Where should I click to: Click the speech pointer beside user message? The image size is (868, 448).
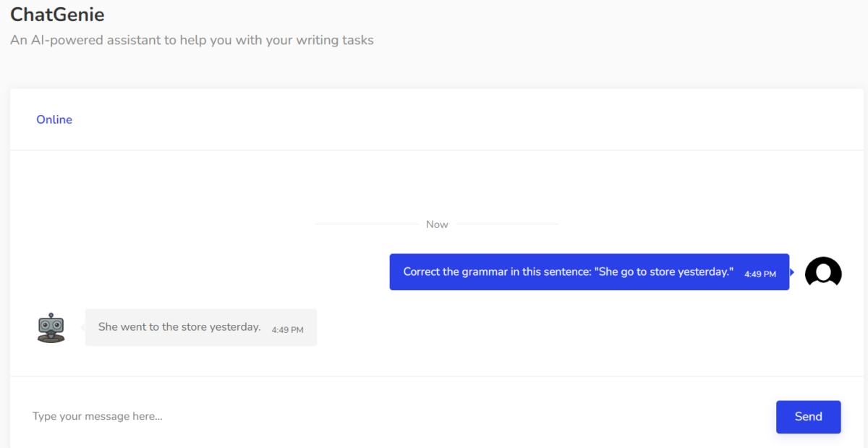coord(793,272)
